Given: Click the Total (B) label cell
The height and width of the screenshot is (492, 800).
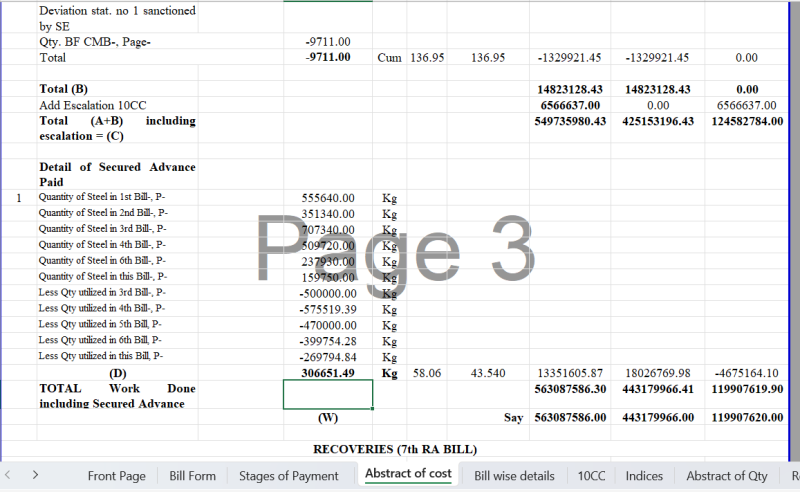Looking at the screenshot, I should [68, 89].
